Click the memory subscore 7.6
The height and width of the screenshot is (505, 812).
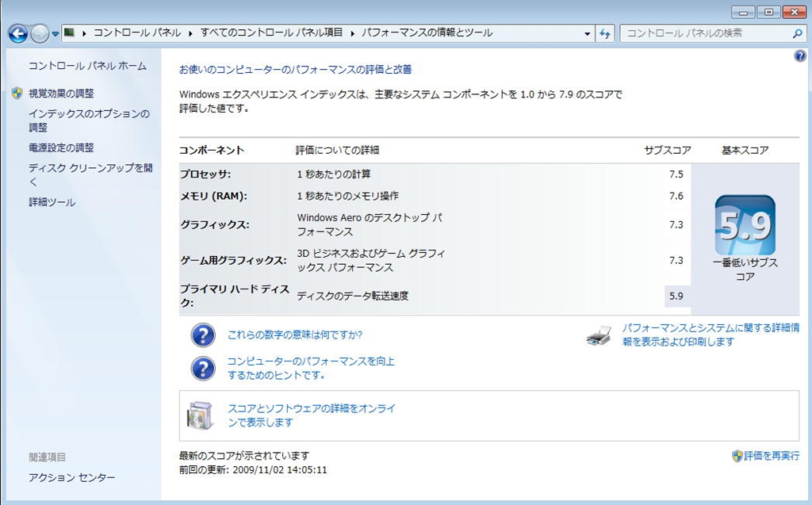tap(676, 196)
